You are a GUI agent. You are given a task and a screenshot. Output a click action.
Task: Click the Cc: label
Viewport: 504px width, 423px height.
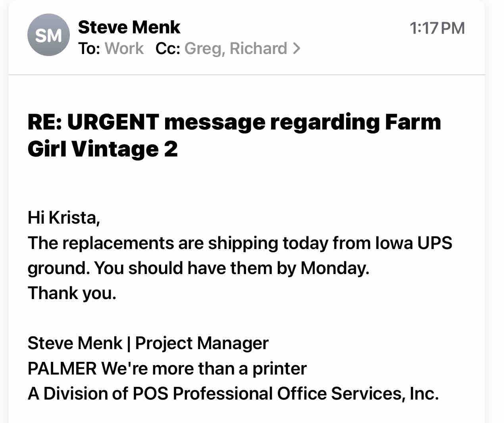tap(168, 48)
